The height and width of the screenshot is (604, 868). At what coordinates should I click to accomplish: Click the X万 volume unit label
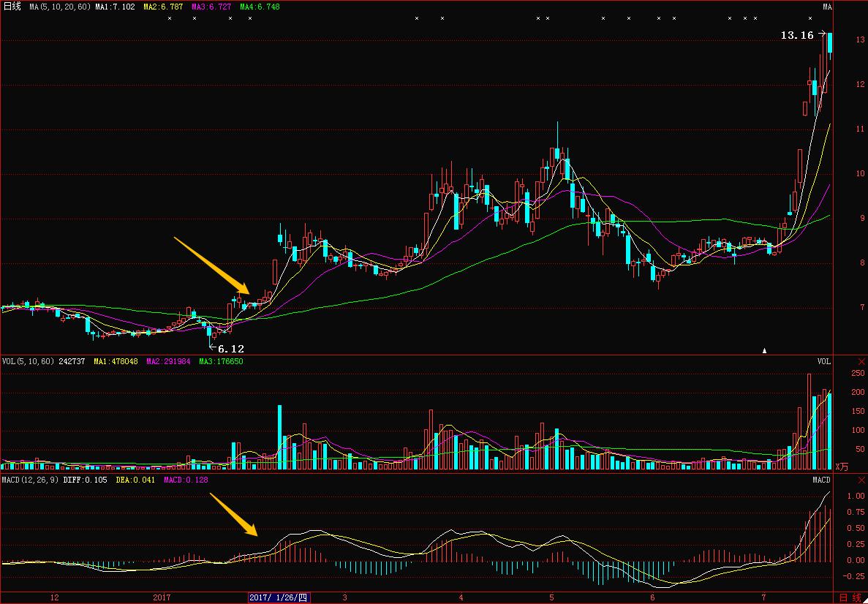click(x=842, y=466)
